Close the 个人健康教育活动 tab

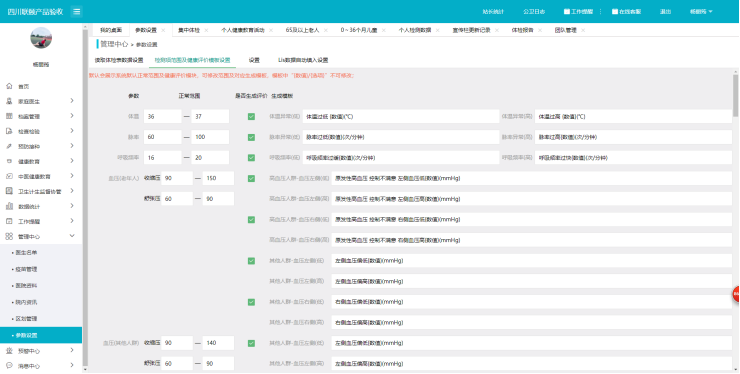tap(271, 30)
